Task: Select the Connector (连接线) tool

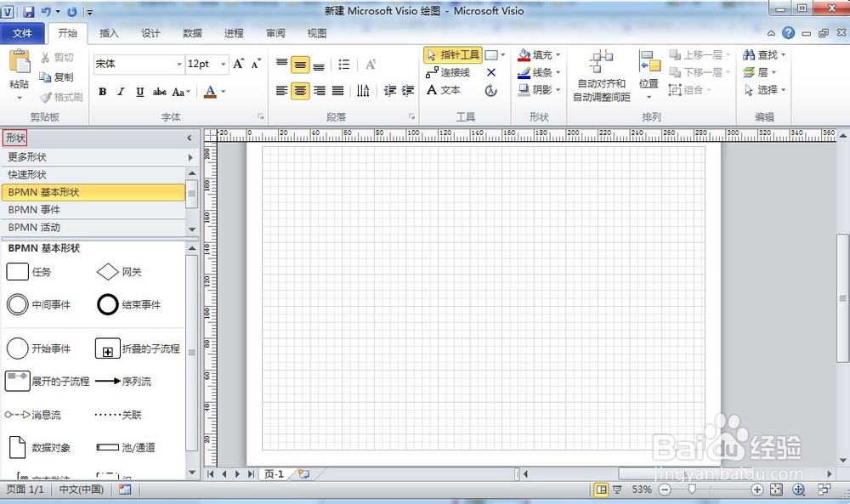Action: click(x=448, y=72)
